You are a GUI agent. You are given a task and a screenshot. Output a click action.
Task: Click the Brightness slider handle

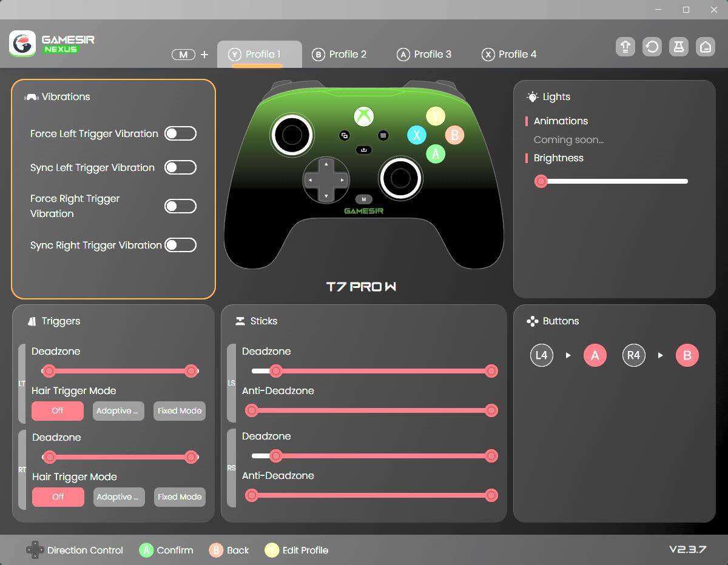541,181
